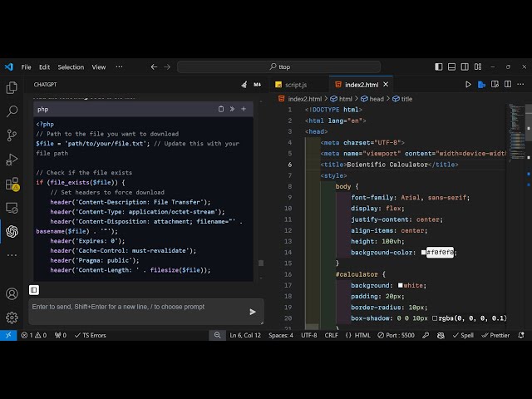Open the Extensions view
Screen dimensions: 532x399
click(x=12, y=183)
